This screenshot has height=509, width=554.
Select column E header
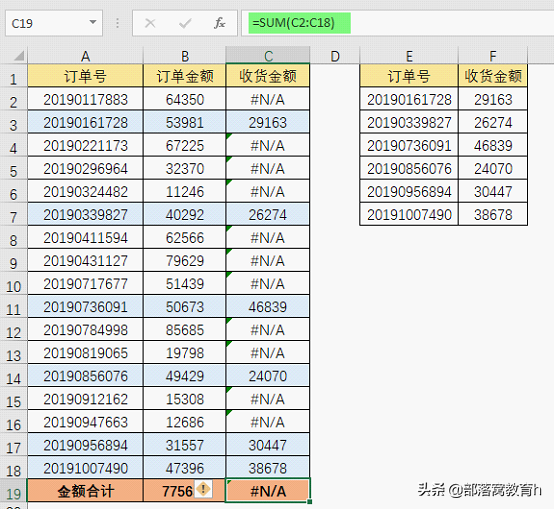(409, 56)
